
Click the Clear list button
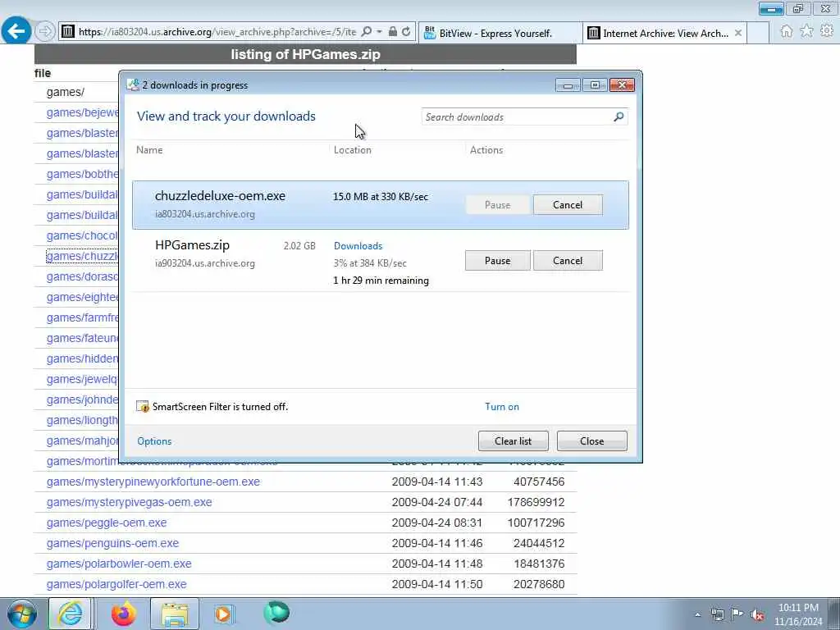514,441
